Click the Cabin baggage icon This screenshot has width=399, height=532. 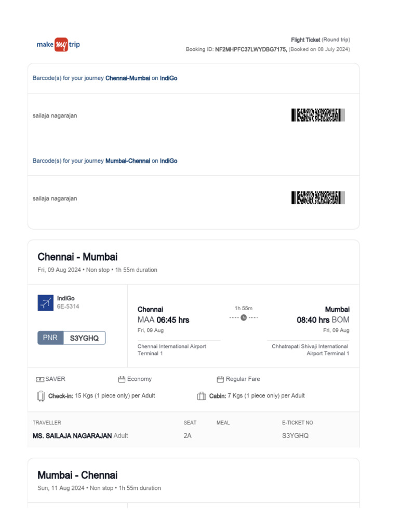(x=202, y=396)
